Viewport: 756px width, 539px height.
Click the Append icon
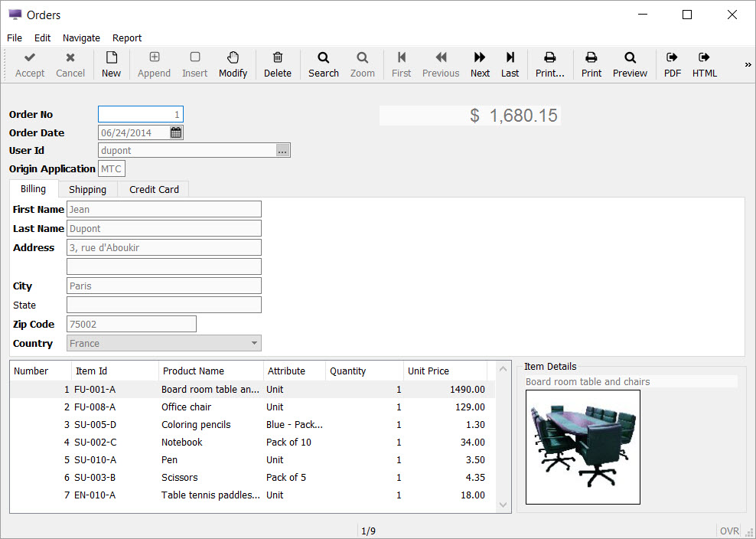[x=153, y=64]
